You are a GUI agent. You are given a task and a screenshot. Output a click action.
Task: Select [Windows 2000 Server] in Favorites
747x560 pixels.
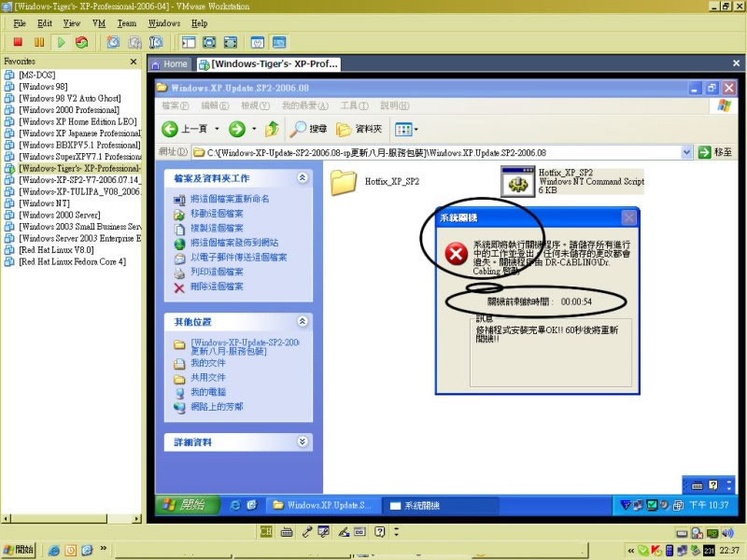60,215
